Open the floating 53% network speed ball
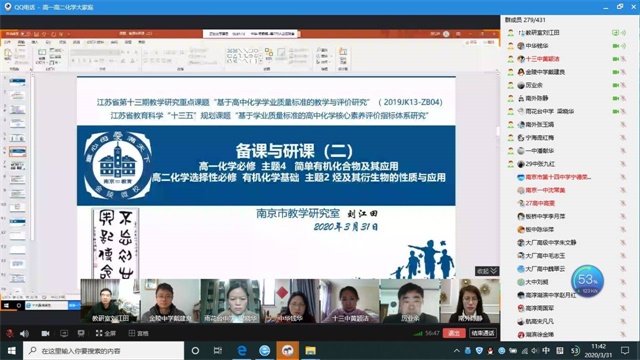 pos(587,281)
